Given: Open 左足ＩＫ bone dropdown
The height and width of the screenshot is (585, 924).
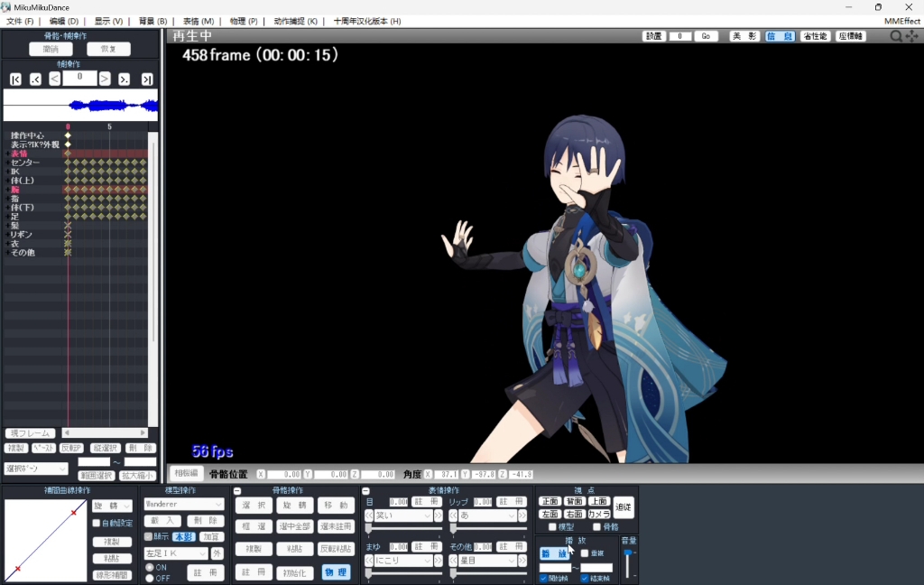Looking at the screenshot, I should pyautogui.click(x=176, y=553).
